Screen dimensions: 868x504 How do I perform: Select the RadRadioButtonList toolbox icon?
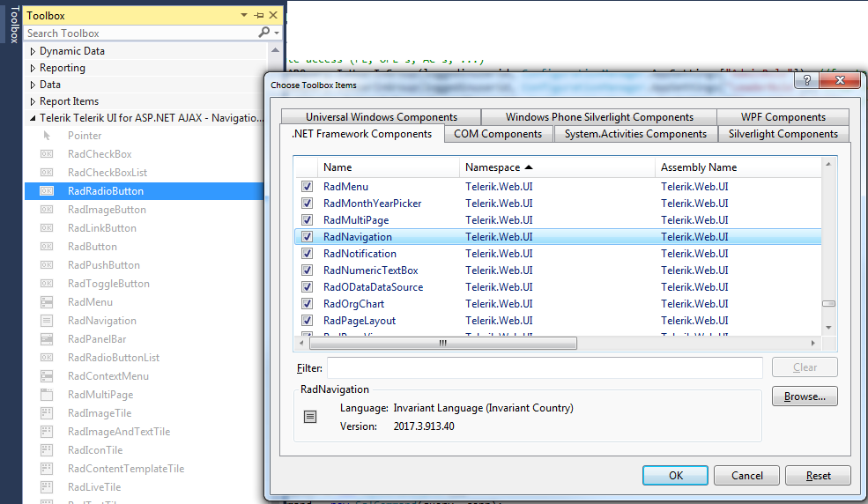pyautogui.click(x=47, y=358)
